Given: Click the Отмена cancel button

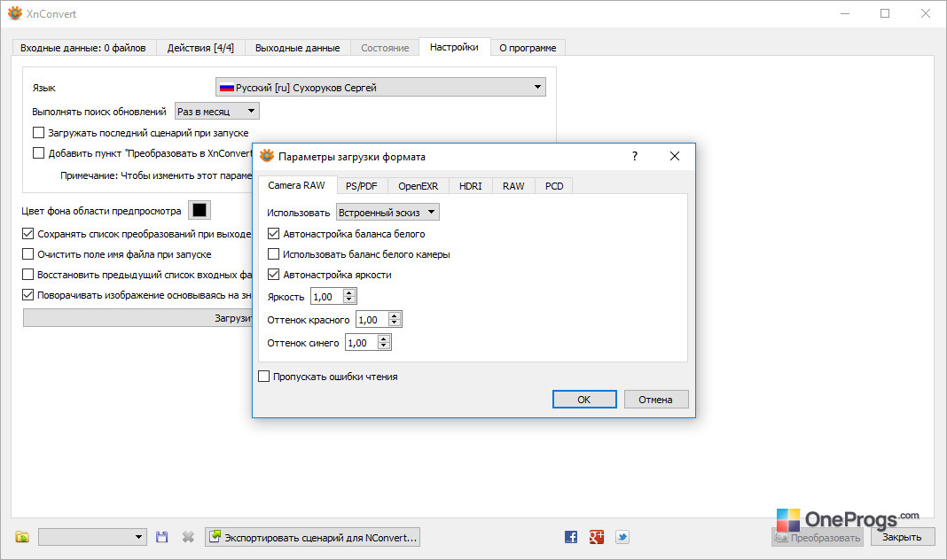Looking at the screenshot, I should [x=656, y=400].
